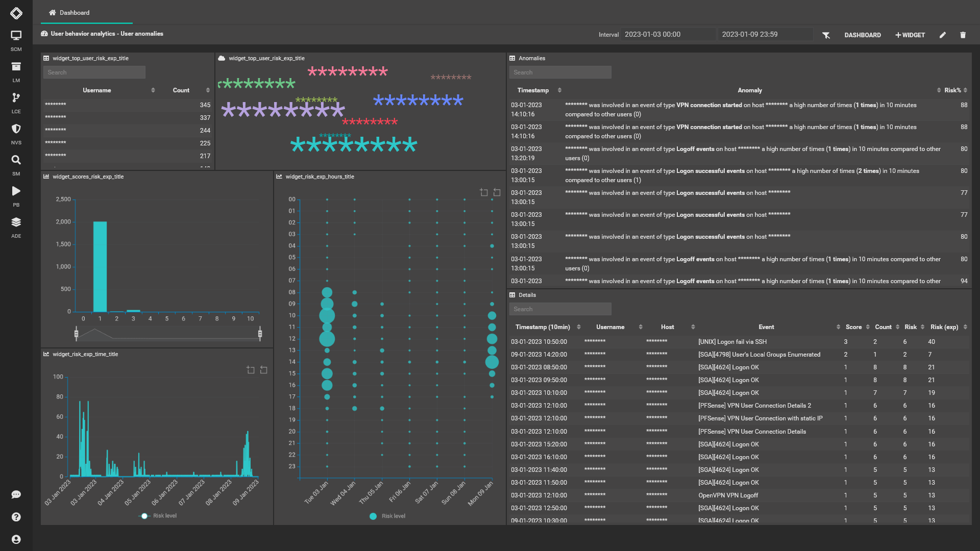Click the add WIDGET button
This screenshot has width=980, height=551.
[x=910, y=35]
